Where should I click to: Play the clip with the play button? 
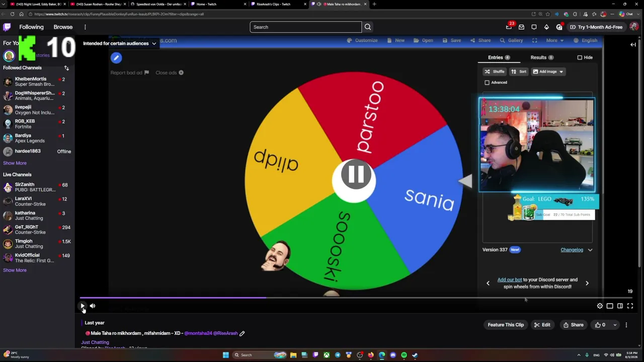point(83,306)
